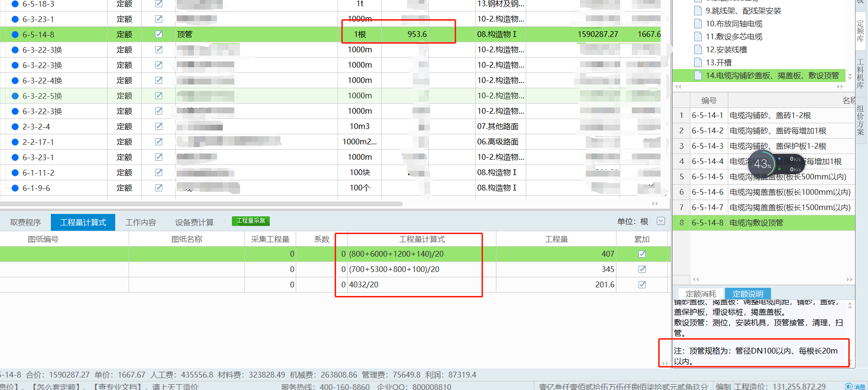Toggle 累加 checkbox for the 201.6 quantity row
The height and width of the screenshot is (390, 868).
[642, 284]
